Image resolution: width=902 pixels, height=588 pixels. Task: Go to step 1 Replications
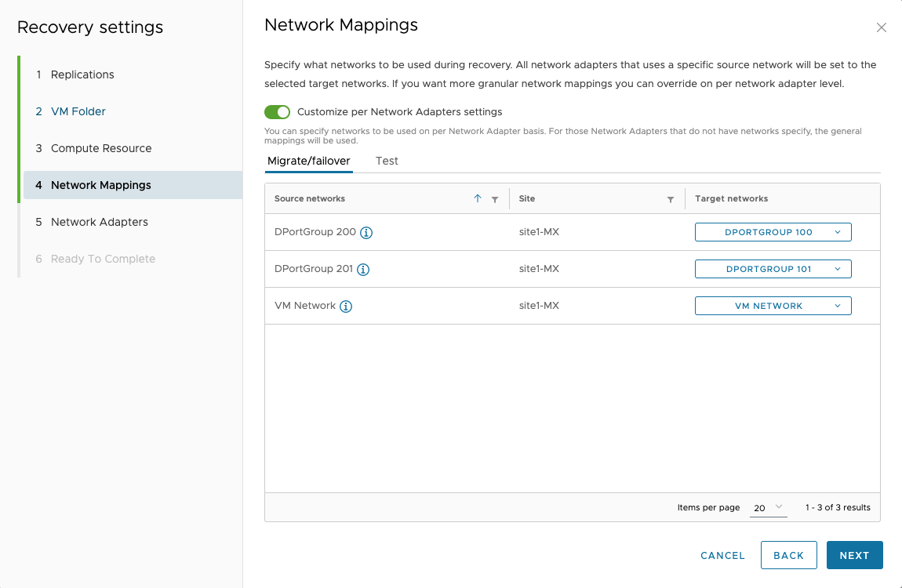[x=82, y=74]
